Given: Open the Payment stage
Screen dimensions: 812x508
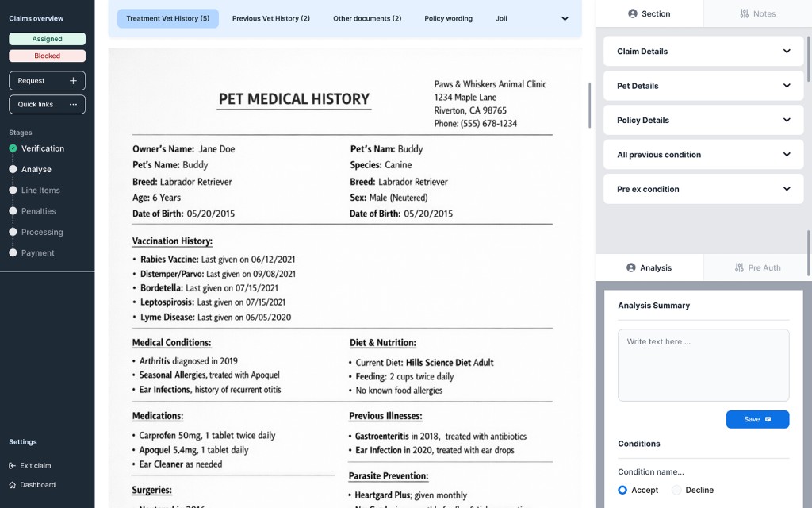Looking at the screenshot, I should [37, 252].
